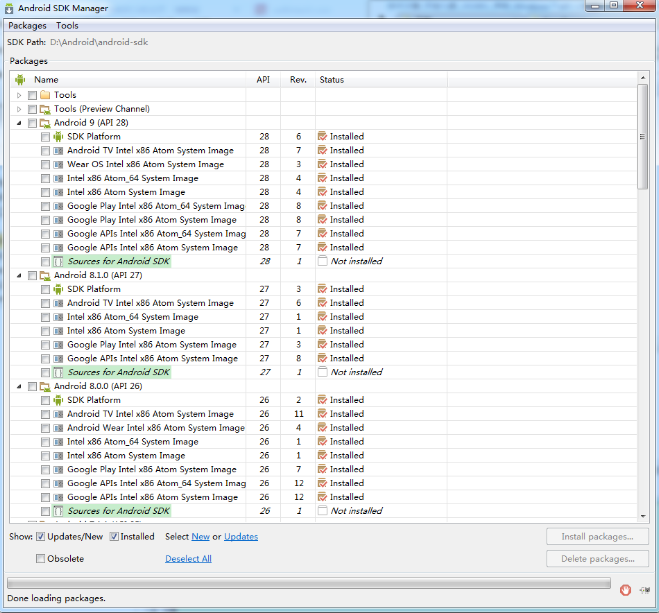Click scrollbar up arrow

[x=643, y=78]
